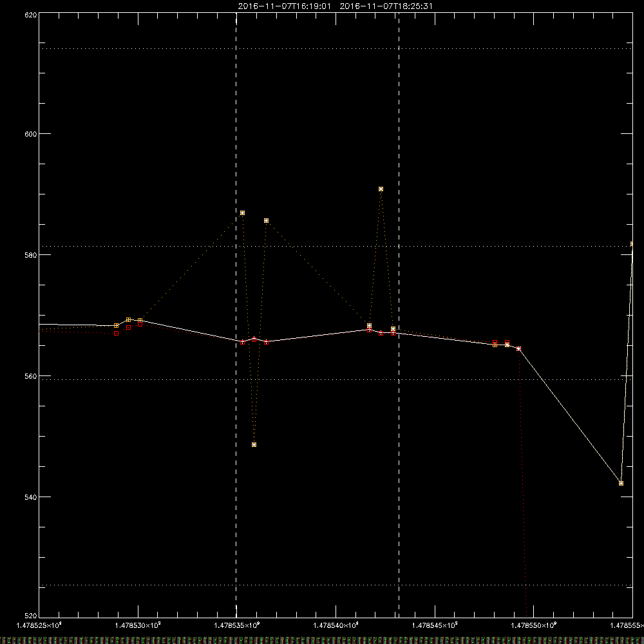Click the end timestamp 2016-11-07T18:25:31 in the title

click(386, 6)
